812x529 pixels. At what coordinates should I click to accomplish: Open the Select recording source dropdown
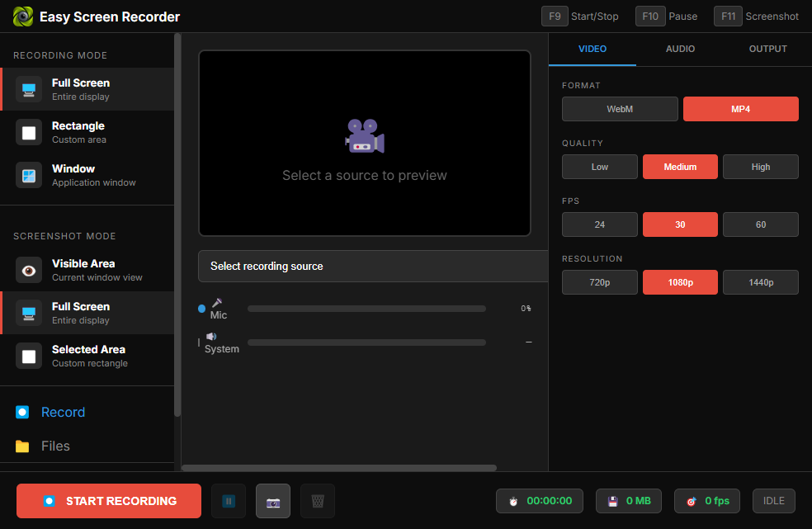click(373, 267)
